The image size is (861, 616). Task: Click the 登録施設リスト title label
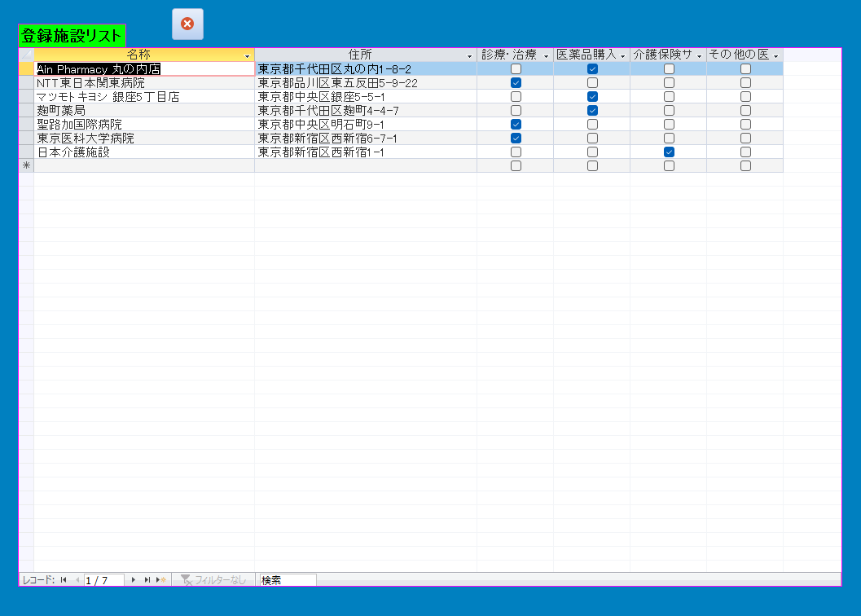click(x=72, y=35)
